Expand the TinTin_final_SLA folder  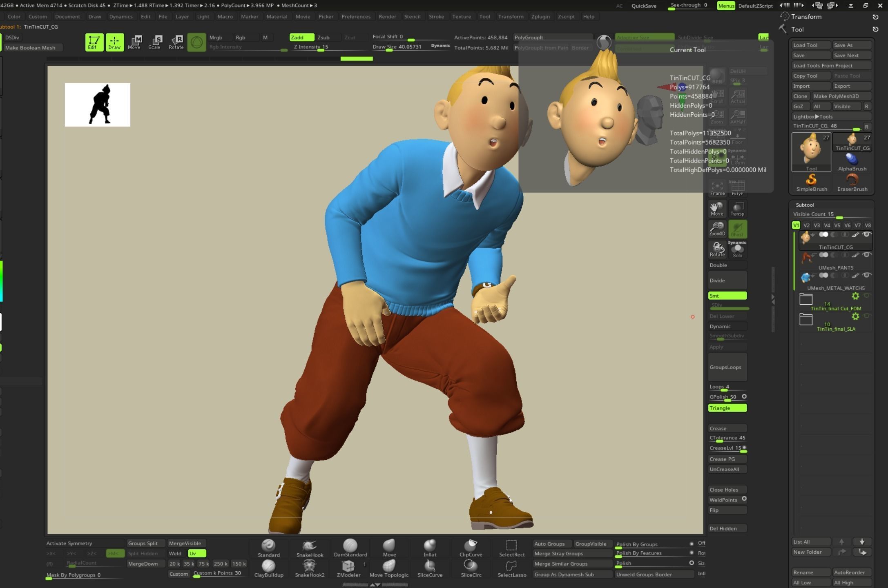[x=805, y=319]
